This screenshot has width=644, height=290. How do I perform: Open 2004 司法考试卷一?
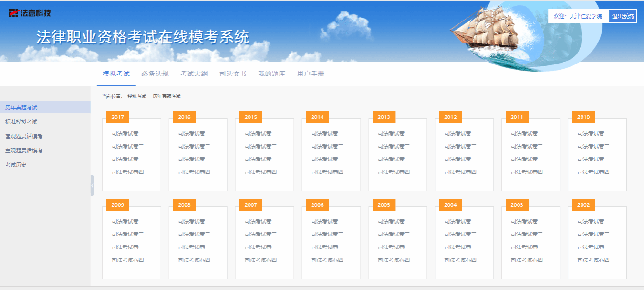(460, 221)
